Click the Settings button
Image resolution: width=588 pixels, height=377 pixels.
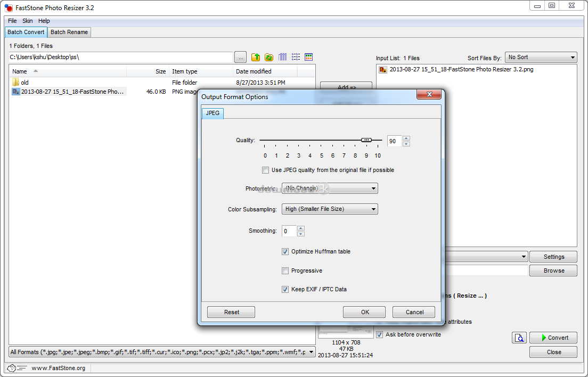click(x=553, y=257)
